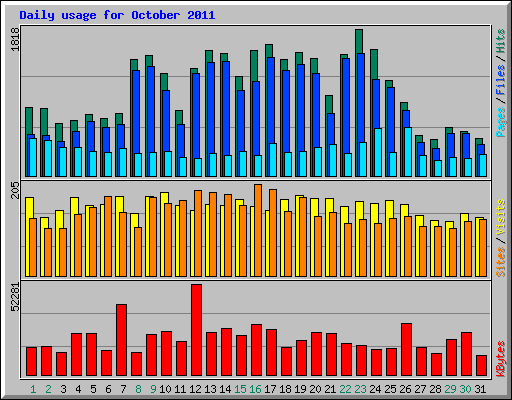The width and height of the screenshot is (512, 400).
Task: Select the "KBytes" legend label
Action: coord(501,359)
